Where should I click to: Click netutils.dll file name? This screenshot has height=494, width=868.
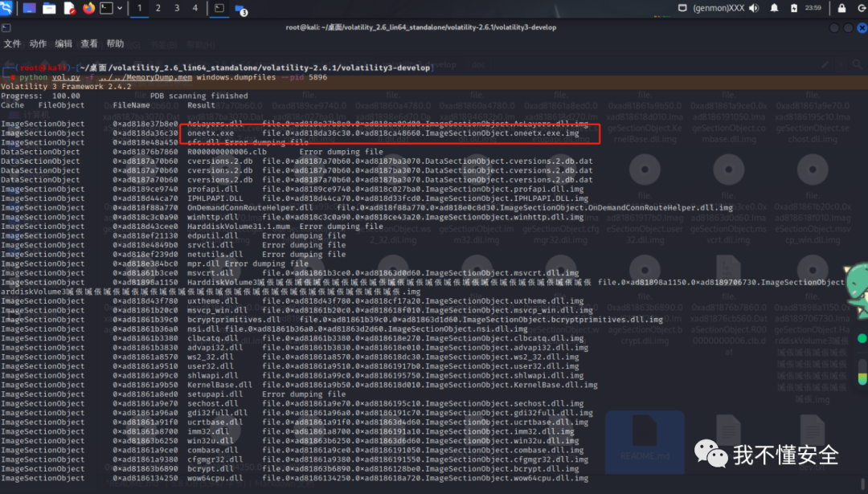click(215, 255)
